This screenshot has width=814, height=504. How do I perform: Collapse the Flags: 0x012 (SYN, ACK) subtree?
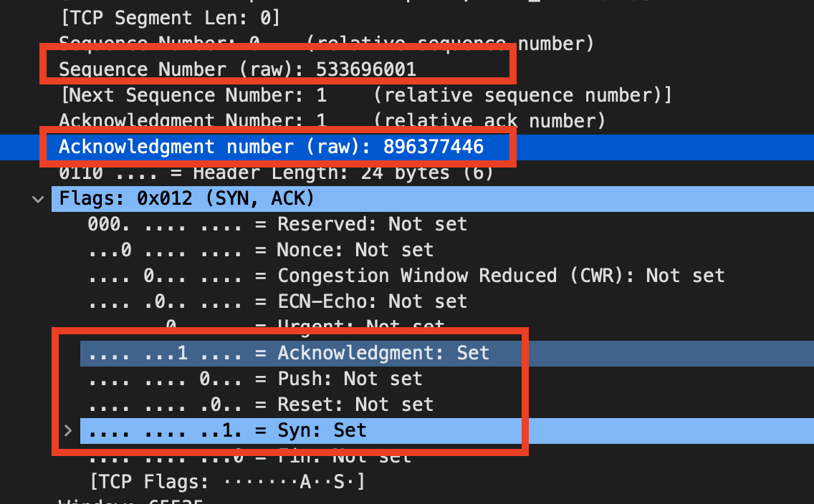pyautogui.click(x=37, y=198)
